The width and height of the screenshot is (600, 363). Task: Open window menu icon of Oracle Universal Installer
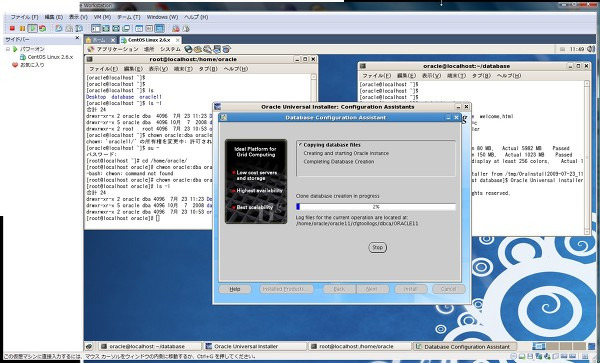tap(217, 107)
